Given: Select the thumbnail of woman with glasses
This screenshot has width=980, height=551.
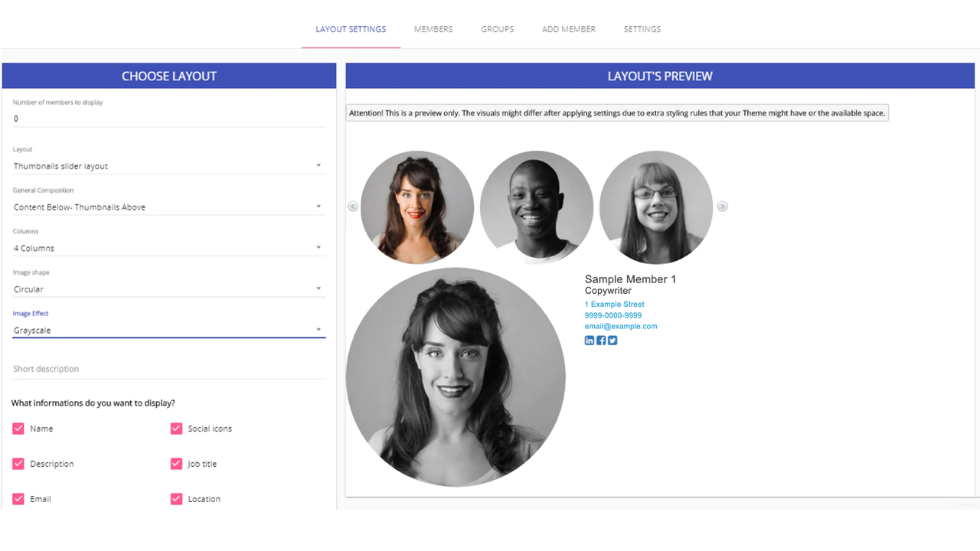Looking at the screenshot, I should tap(656, 207).
